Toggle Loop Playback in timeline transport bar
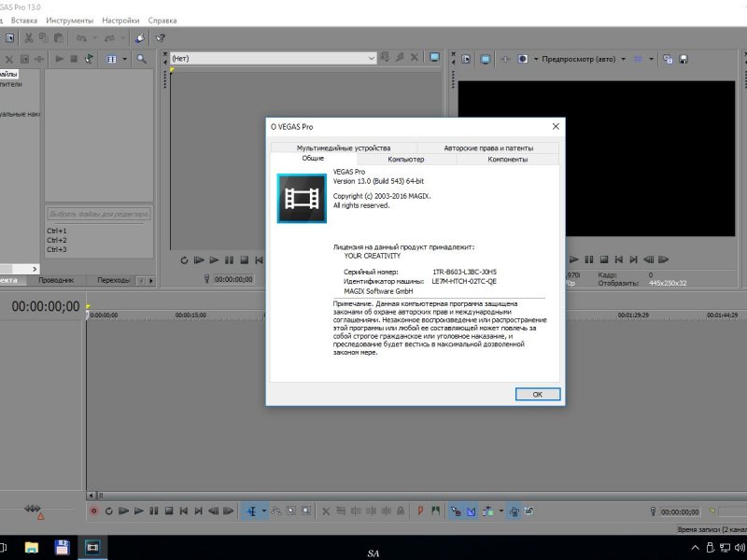The width and height of the screenshot is (747, 560). pos(108,511)
